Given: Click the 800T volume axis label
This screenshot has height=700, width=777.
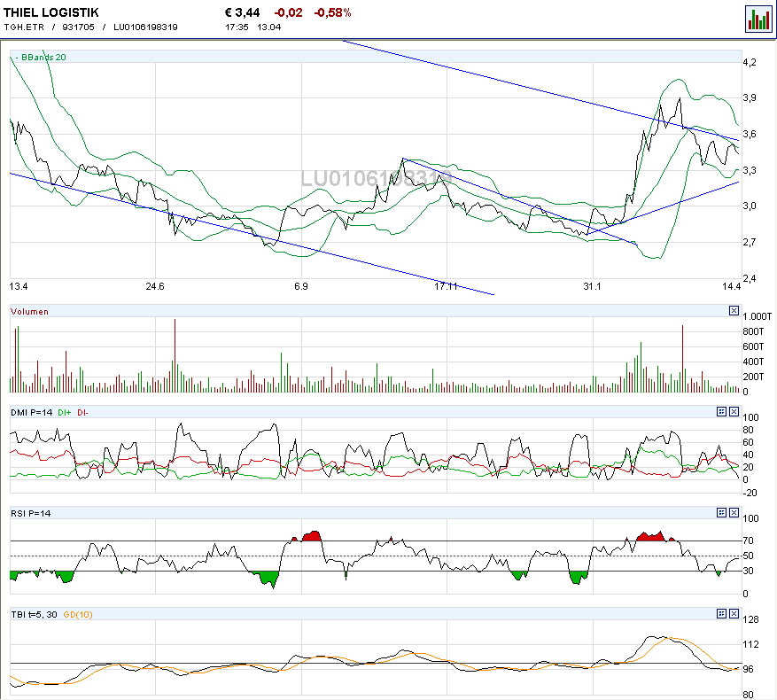Looking at the screenshot, I should 753,331.
